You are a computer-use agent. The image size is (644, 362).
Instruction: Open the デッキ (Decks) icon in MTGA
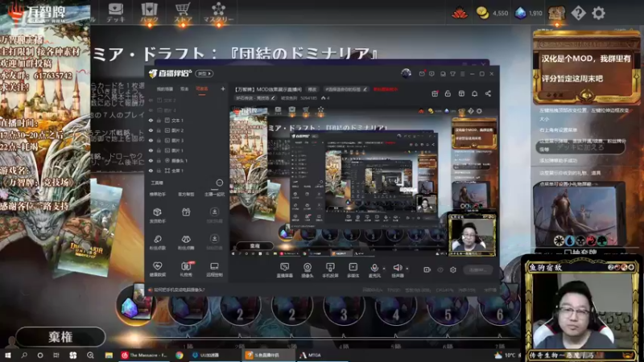click(116, 13)
